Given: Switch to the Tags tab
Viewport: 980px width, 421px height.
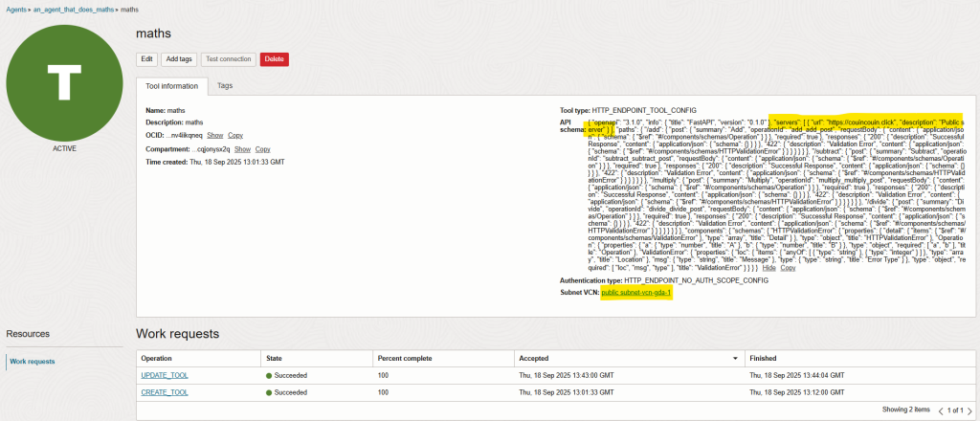Looking at the screenshot, I should 224,85.
